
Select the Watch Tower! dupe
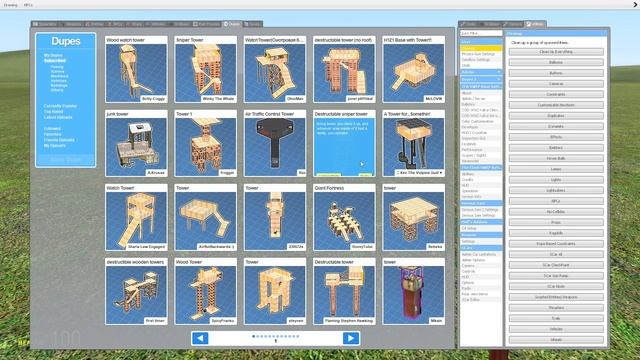pos(136,217)
